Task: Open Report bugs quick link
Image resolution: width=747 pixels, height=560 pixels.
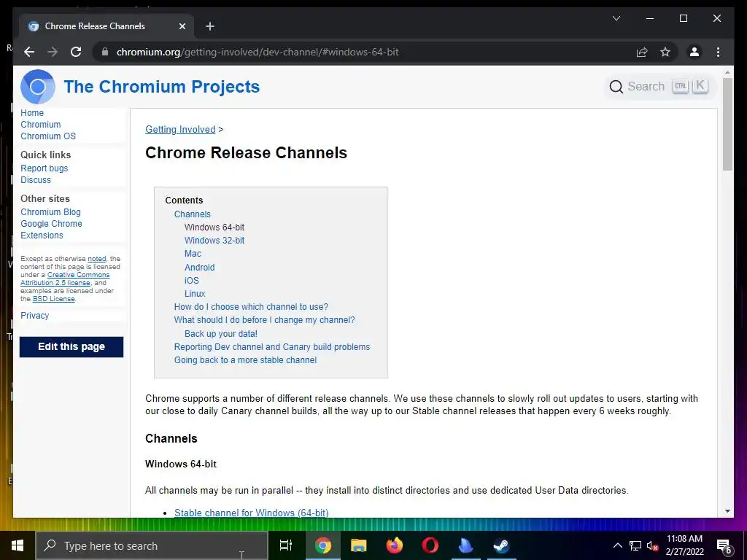Action: pyautogui.click(x=44, y=168)
